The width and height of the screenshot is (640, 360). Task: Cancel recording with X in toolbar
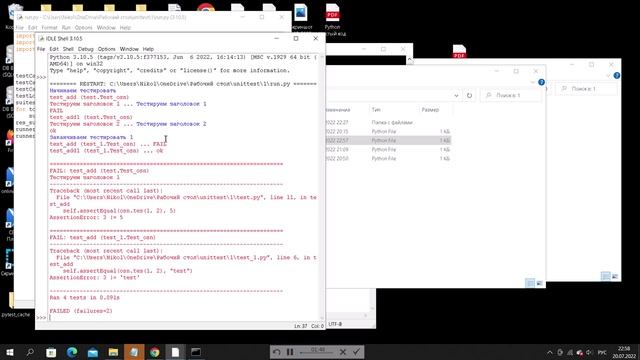(343, 352)
